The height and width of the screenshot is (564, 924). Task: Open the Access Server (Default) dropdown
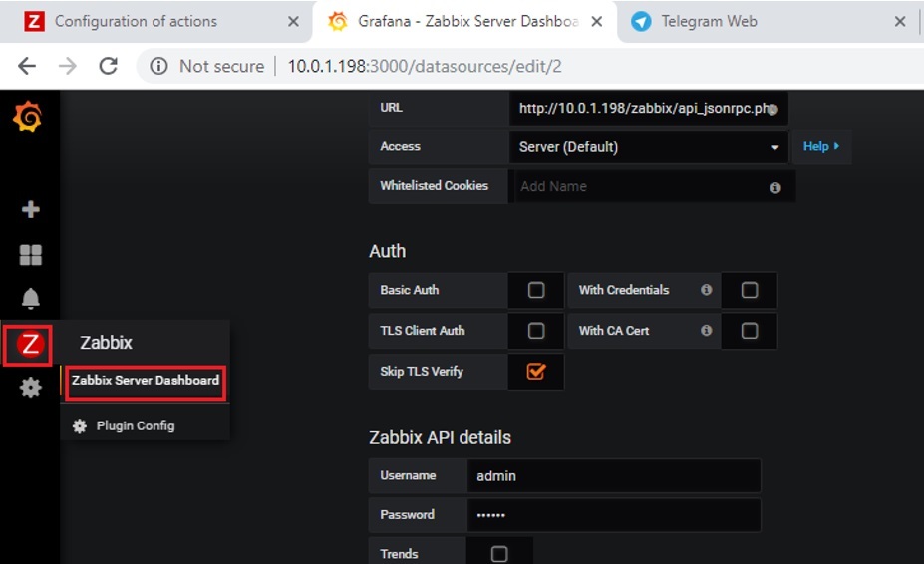click(648, 147)
